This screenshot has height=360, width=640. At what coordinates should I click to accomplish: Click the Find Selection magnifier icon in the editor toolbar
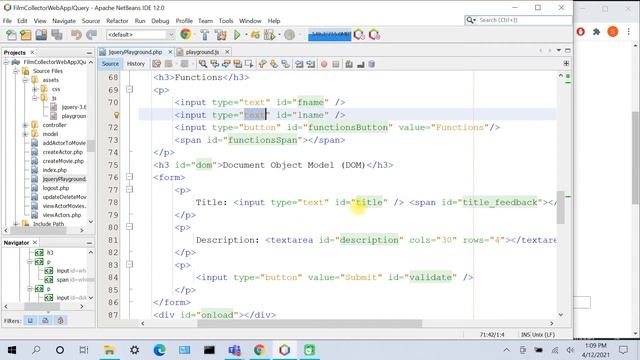point(203,64)
